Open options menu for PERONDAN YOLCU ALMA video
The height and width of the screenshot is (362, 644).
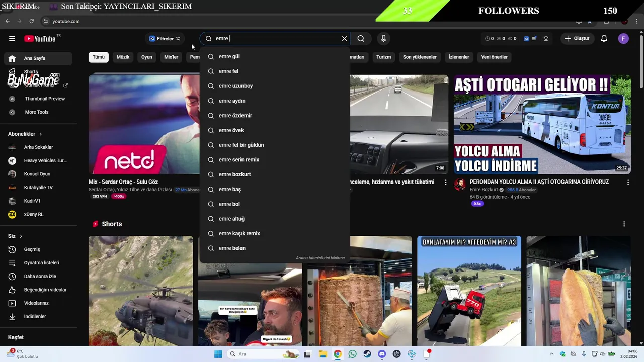coord(628,183)
